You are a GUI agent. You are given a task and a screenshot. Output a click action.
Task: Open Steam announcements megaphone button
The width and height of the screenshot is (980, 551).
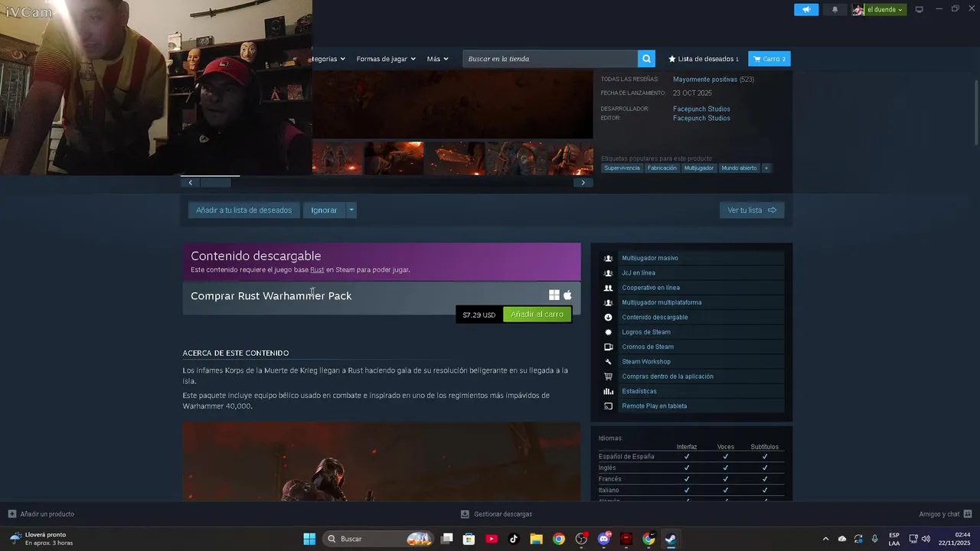[x=806, y=9]
